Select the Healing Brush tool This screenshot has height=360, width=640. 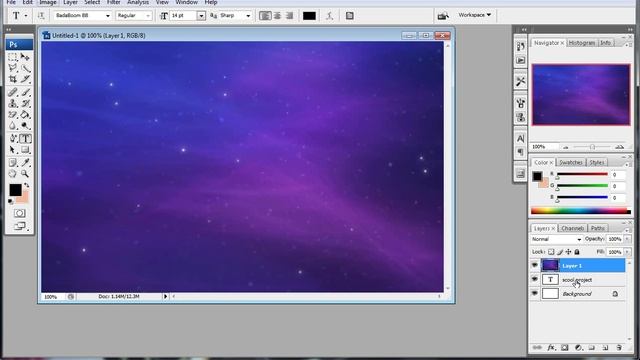click(x=13, y=92)
